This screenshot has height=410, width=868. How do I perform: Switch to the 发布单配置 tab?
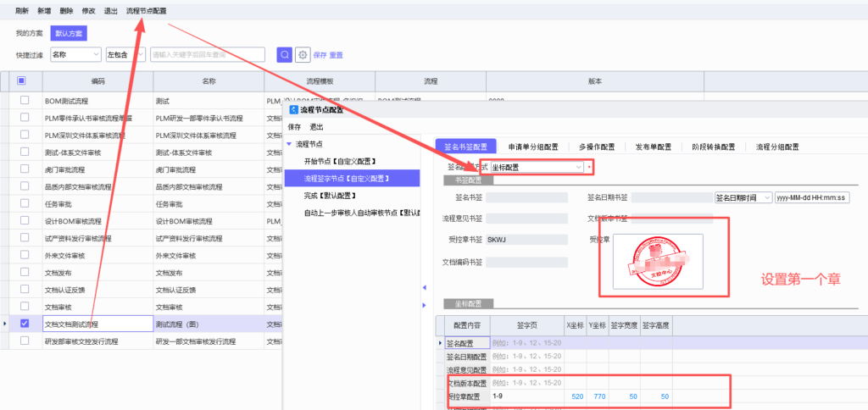653,147
